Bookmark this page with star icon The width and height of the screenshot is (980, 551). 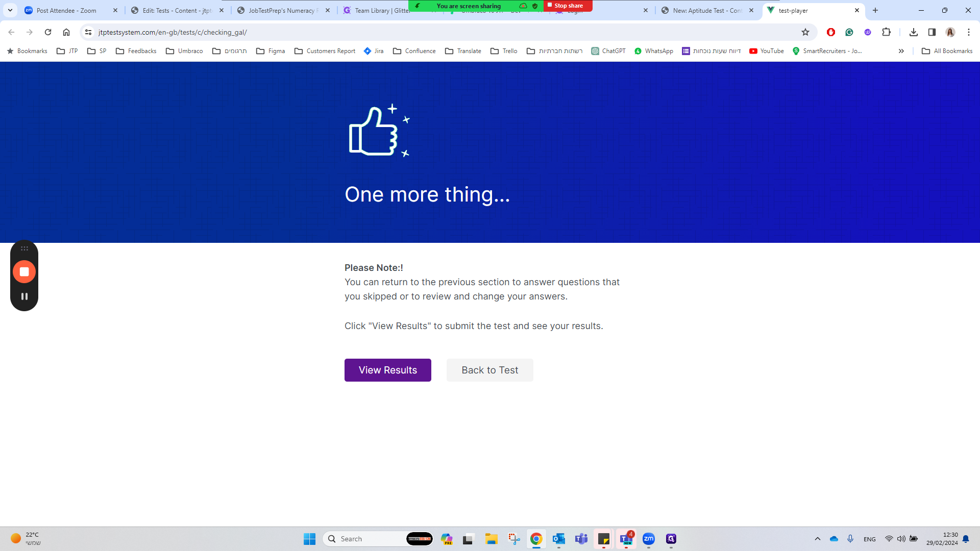pyautogui.click(x=805, y=32)
